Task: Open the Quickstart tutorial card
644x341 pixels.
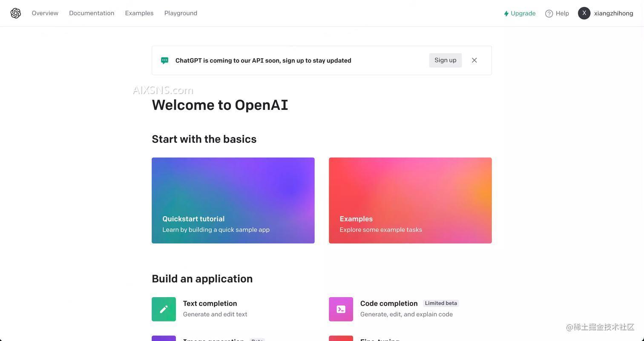Action: (233, 200)
